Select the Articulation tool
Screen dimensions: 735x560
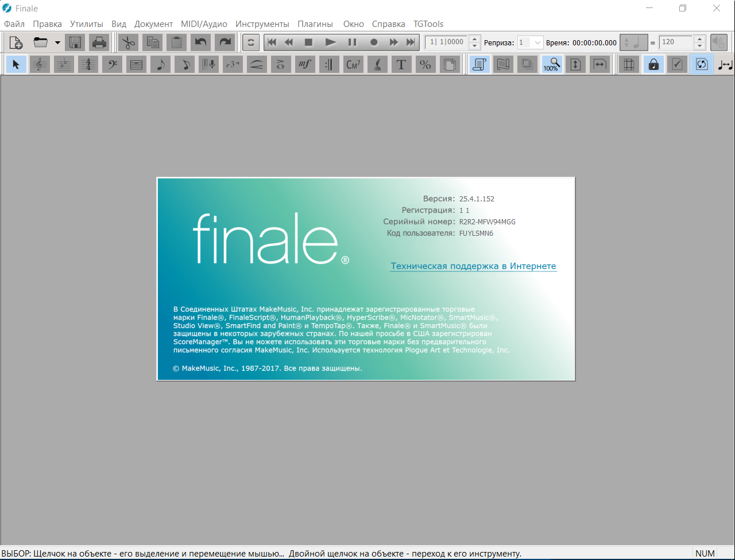(x=281, y=65)
